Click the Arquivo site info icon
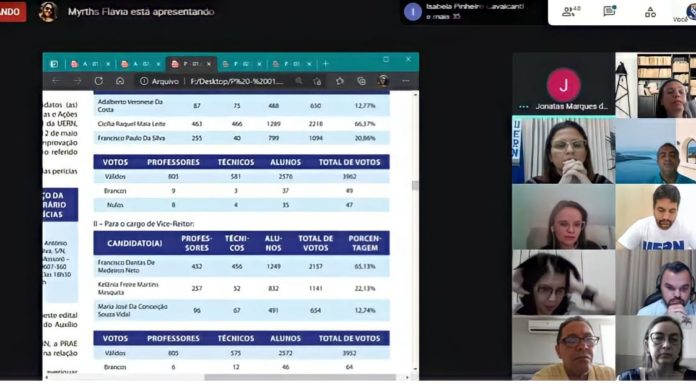The height and width of the screenshot is (385, 696). coord(144,81)
